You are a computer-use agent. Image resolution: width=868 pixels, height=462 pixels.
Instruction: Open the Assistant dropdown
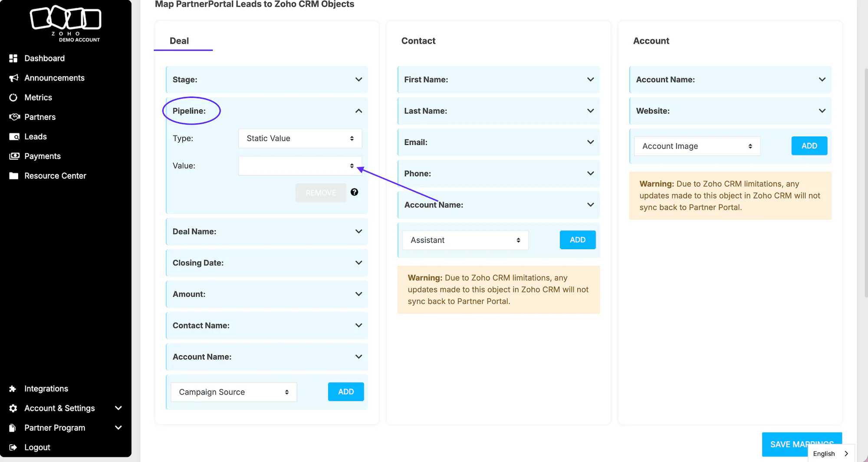466,240
